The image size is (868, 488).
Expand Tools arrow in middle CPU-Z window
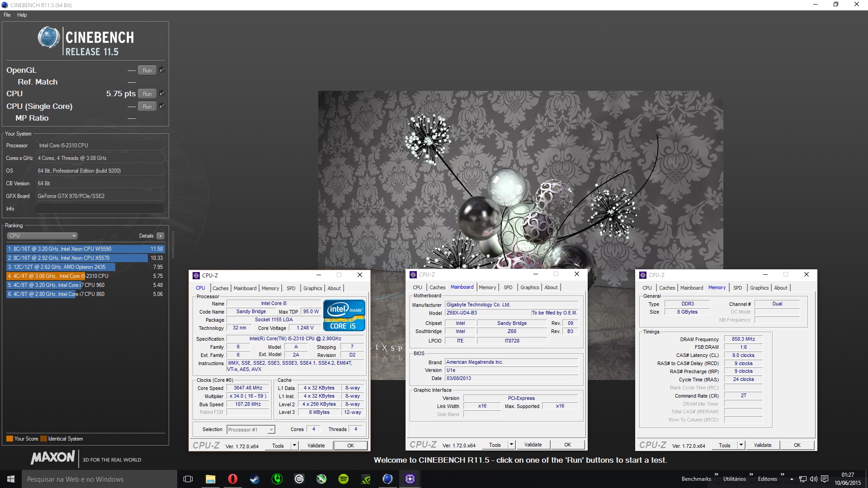tap(511, 445)
